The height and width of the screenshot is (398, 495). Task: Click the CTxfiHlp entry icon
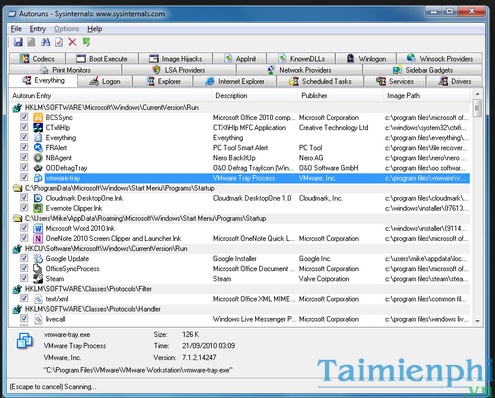click(38, 127)
